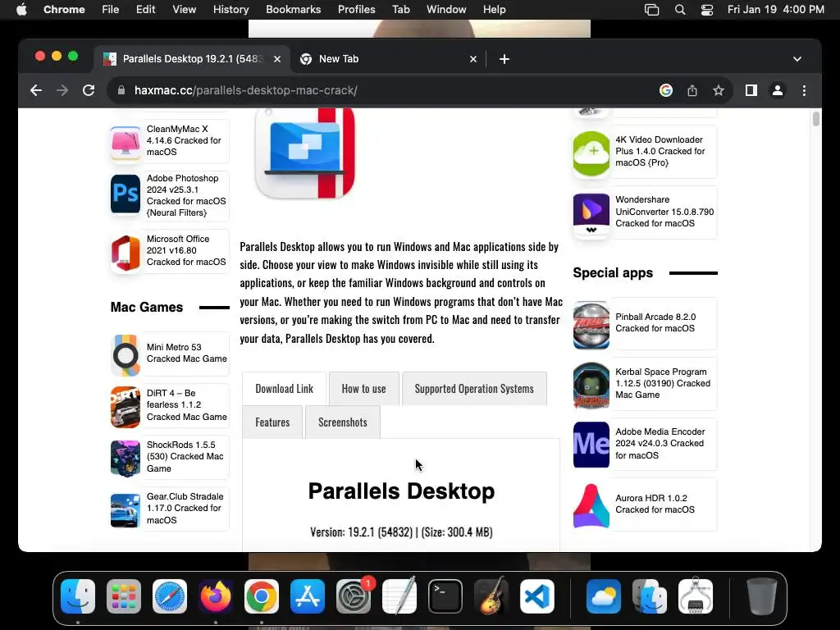The image size is (840, 630).
Task: Open GarageBand from the Dock
Action: [491, 596]
